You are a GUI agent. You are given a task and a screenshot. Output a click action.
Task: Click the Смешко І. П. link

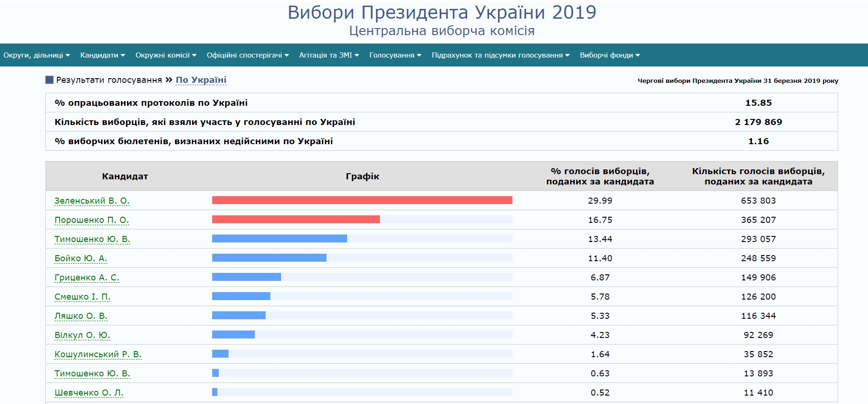tap(82, 297)
